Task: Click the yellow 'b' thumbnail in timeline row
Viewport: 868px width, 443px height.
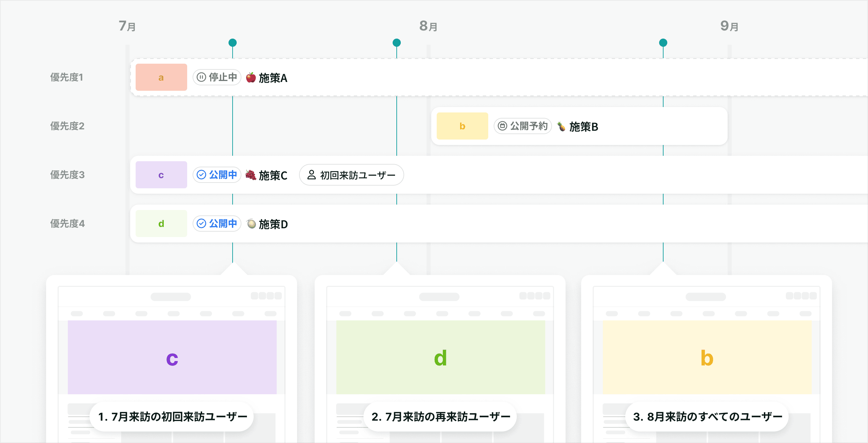Action: tap(462, 126)
